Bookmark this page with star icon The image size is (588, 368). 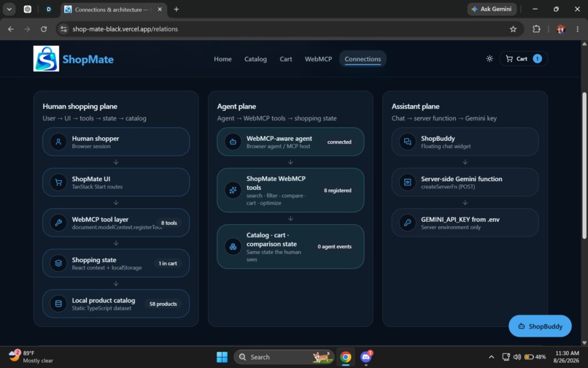click(513, 29)
